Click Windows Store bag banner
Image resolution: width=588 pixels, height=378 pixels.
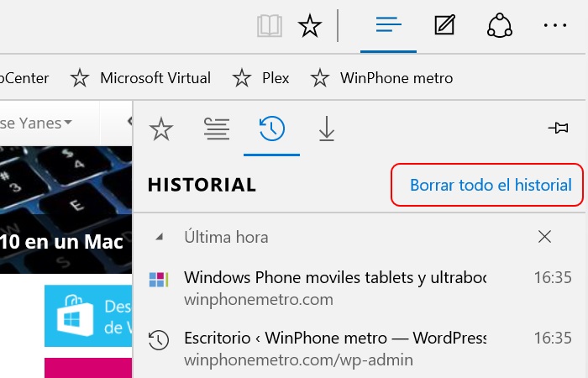coord(88,316)
